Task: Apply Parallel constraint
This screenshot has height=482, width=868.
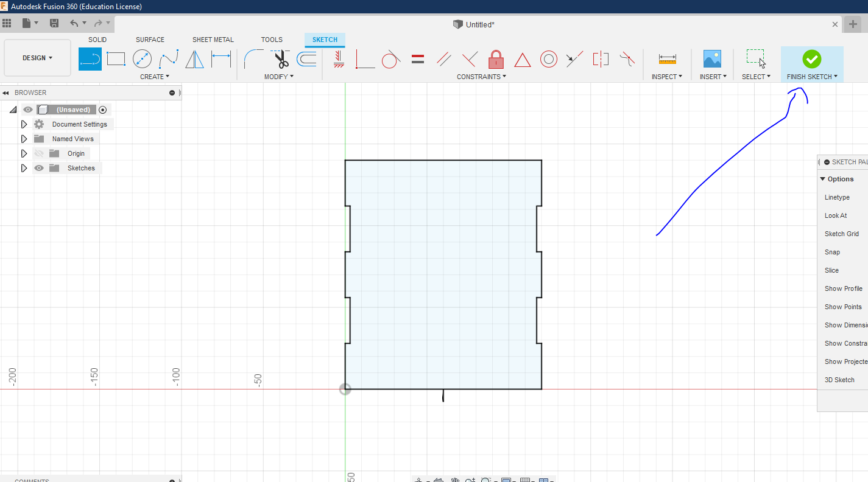Action: 444,59
